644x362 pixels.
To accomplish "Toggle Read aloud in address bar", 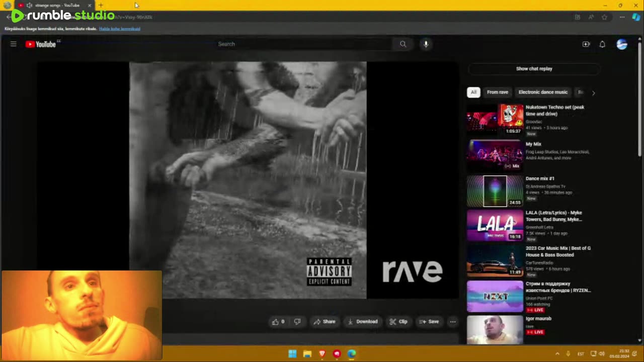I will point(591,17).
